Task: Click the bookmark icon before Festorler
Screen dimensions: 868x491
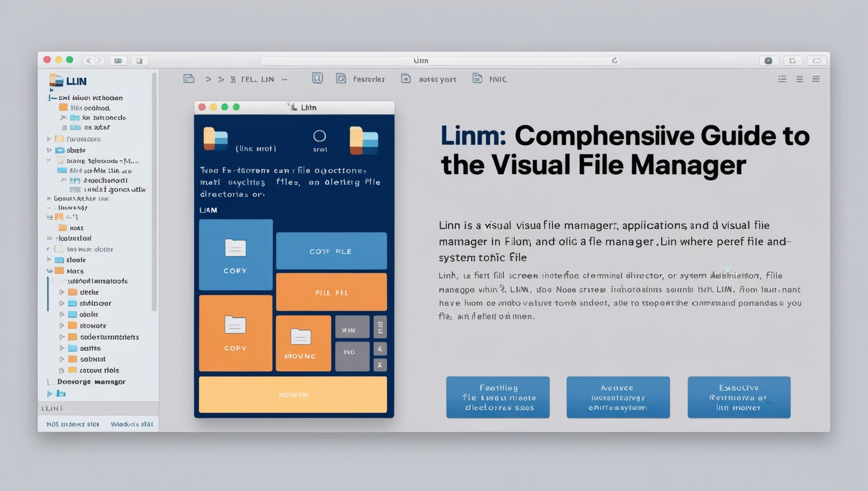Action: click(317, 78)
